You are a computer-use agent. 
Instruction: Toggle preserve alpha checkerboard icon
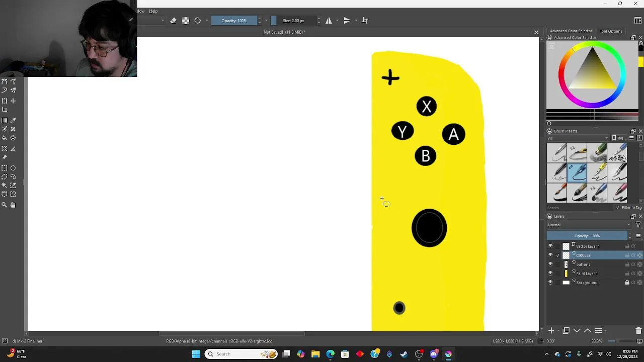tap(186, 21)
